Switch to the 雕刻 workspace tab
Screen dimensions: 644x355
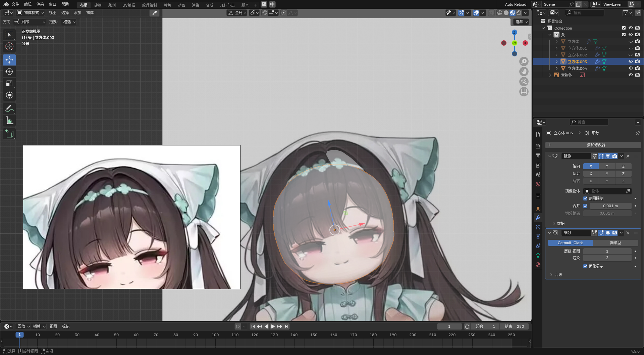(112, 5)
